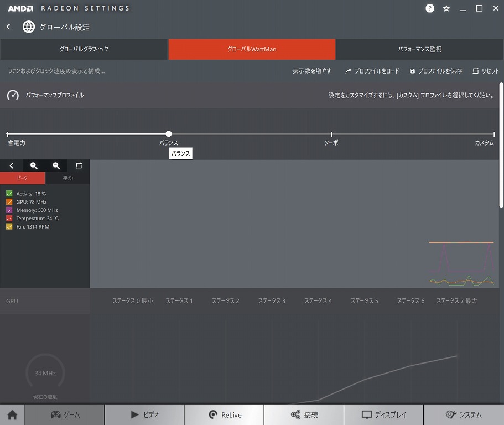Image resolution: width=504 pixels, height=425 pixels.
Task: Click the バランス slider handle
Action: 169,134
